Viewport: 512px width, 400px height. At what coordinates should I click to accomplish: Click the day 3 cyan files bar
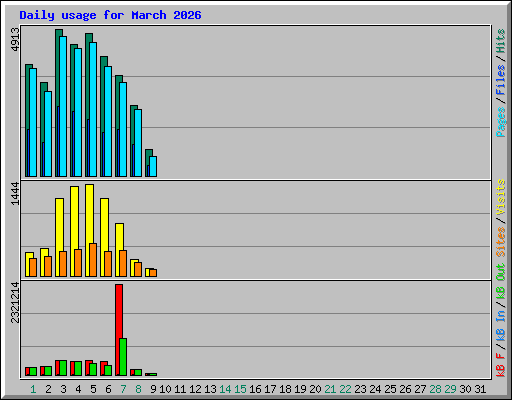click(63, 106)
